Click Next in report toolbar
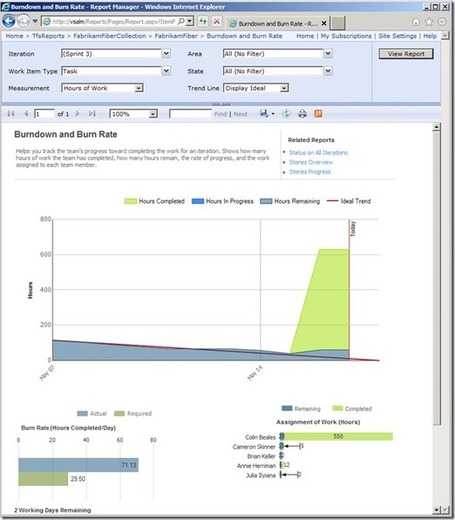Screen dimensions: 455x520 240,114
